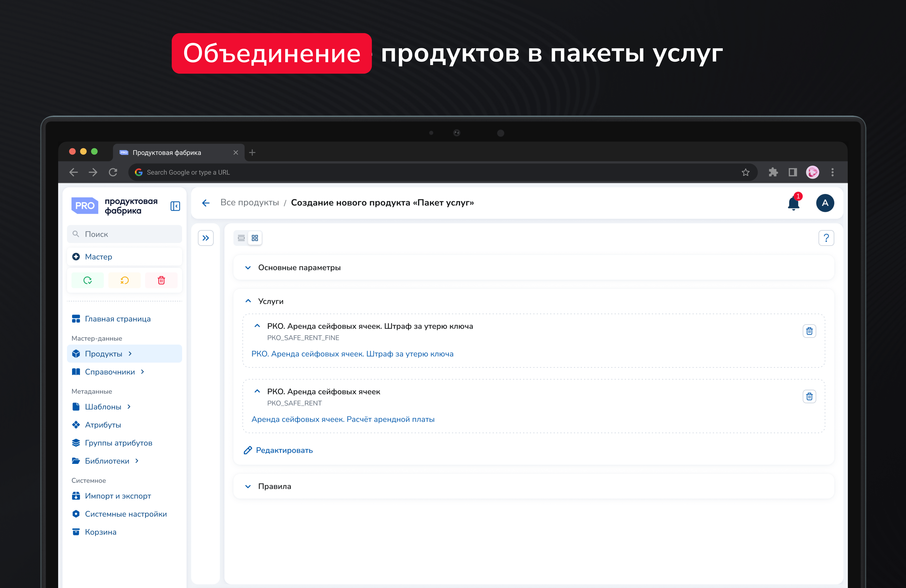The width and height of the screenshot is (906, 588).
Task: Collapse the sidebar panel
Action: tap(175, 206)
